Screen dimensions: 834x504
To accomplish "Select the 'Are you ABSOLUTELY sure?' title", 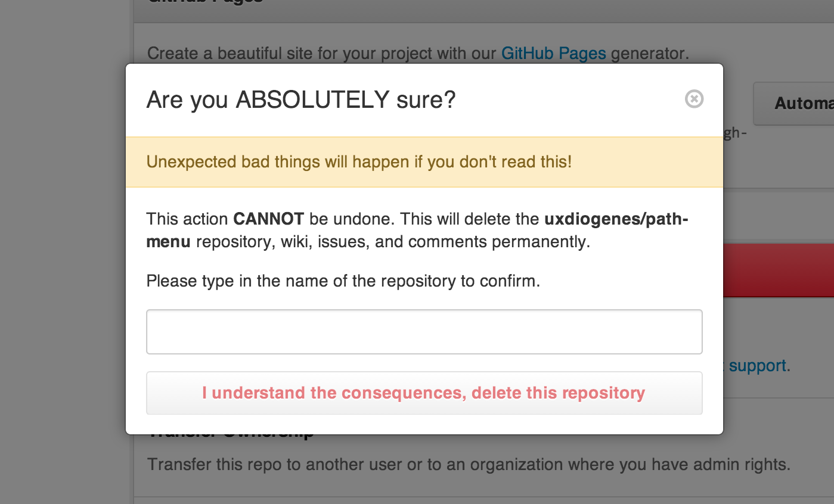I will 300,99.
